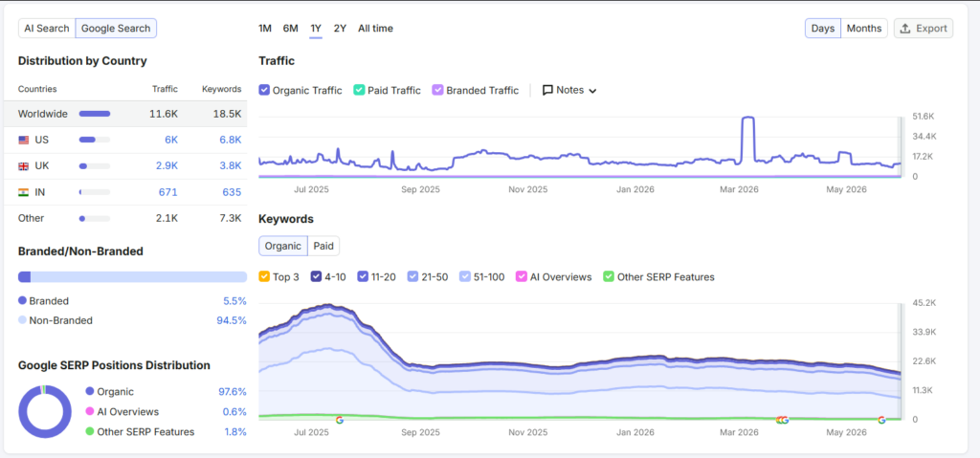Viewport: 980px width, 458px height.
Task: Click the Non-Branded 94.5% value
Action: pos(232,320)
